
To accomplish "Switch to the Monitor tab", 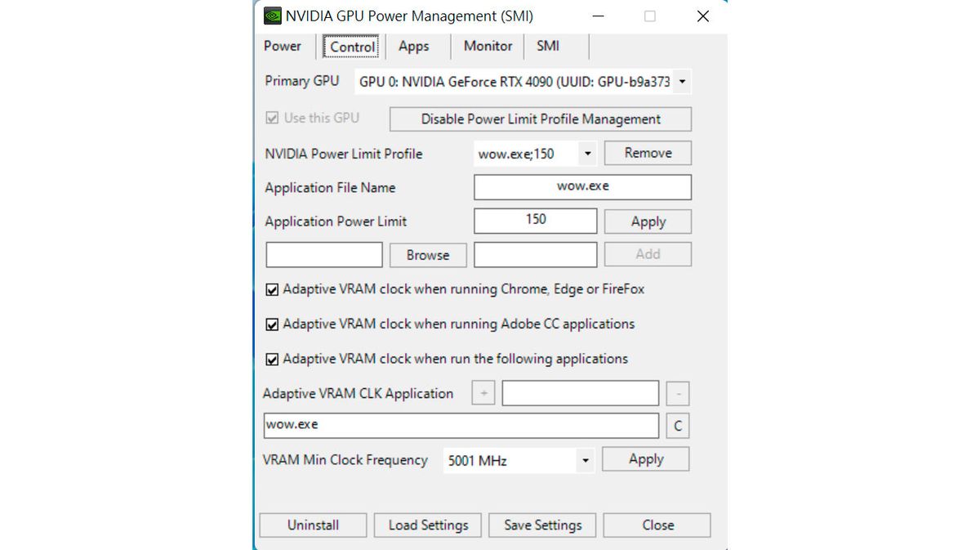I will [x=488, y=46].
